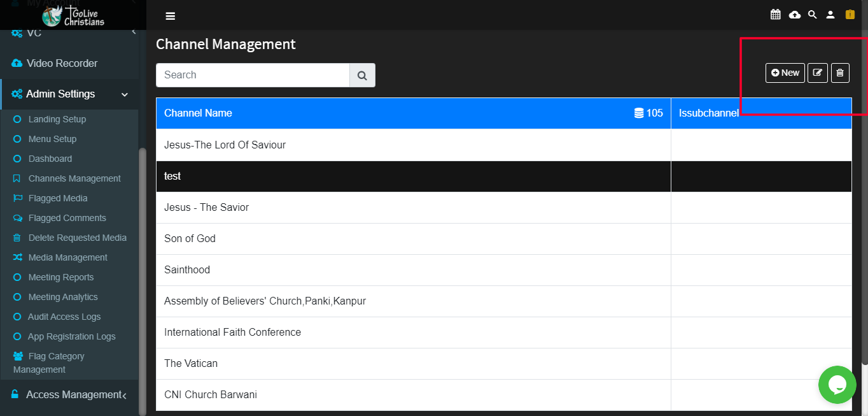Image resolution: width=868 pixels, height=416 pixels.
Task: Select International Faith Conference row
Action: pos(504,333)
